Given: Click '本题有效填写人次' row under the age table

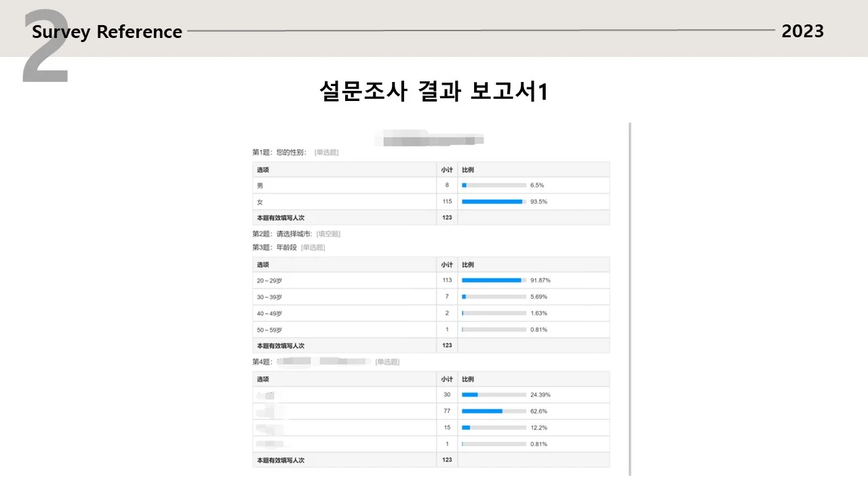Looking at the screenshot, I should point(431,346).
